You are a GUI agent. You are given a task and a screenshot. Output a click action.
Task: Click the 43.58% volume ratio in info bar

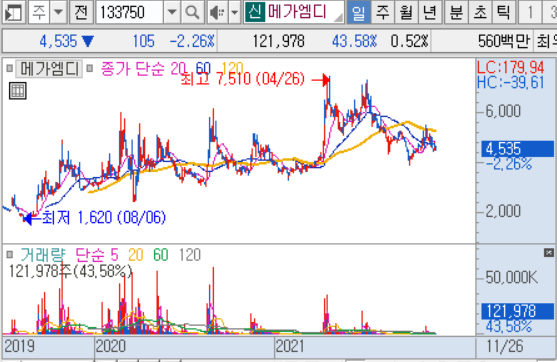point(355,42)
